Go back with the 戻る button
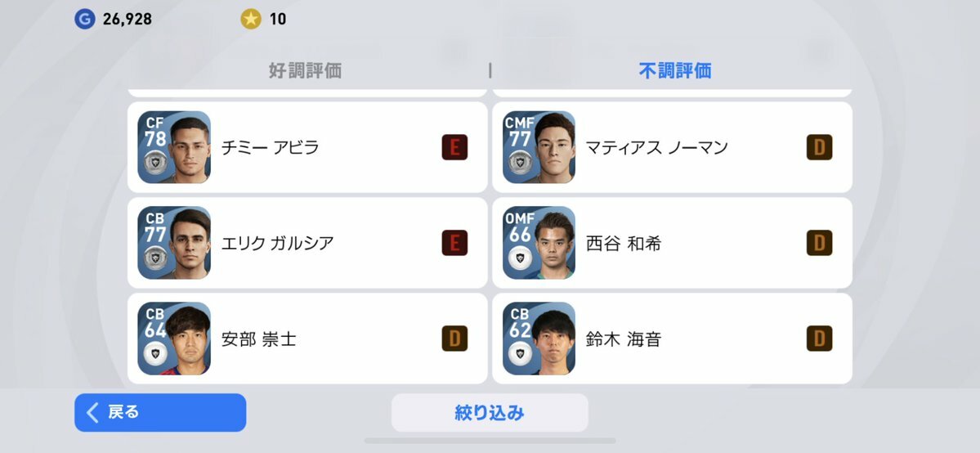This screenshot has height=453, width=980. tap(160, 412)
